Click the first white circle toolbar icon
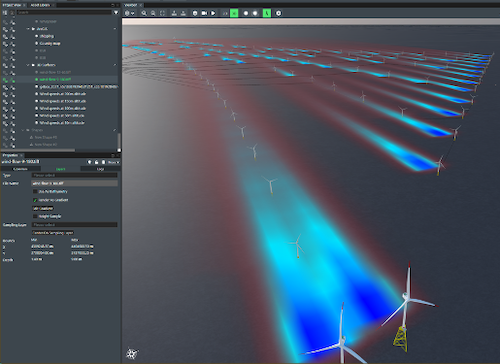This screenshot has height=364, width=500. pyautogui.click(x=246, y=13)
